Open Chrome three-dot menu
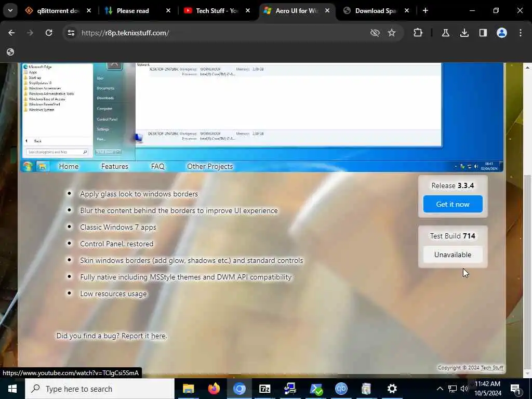This screenshot has height=399, width=532. (x=521, y=33)
